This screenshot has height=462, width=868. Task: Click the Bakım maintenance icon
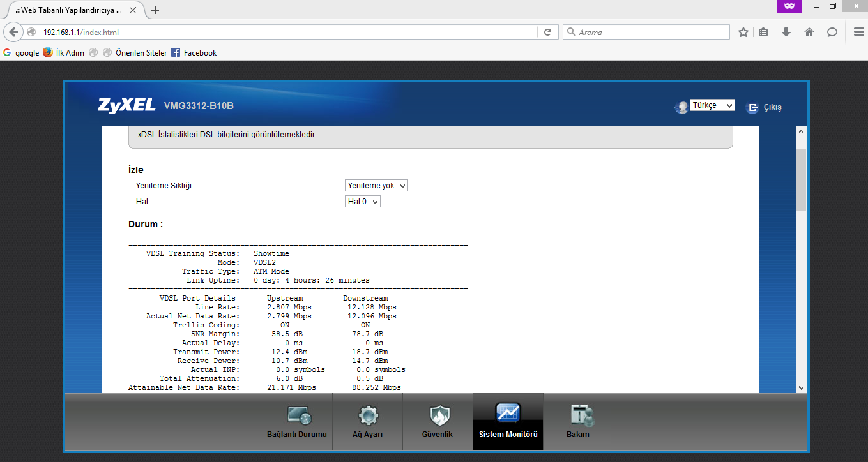pos(581,416)
